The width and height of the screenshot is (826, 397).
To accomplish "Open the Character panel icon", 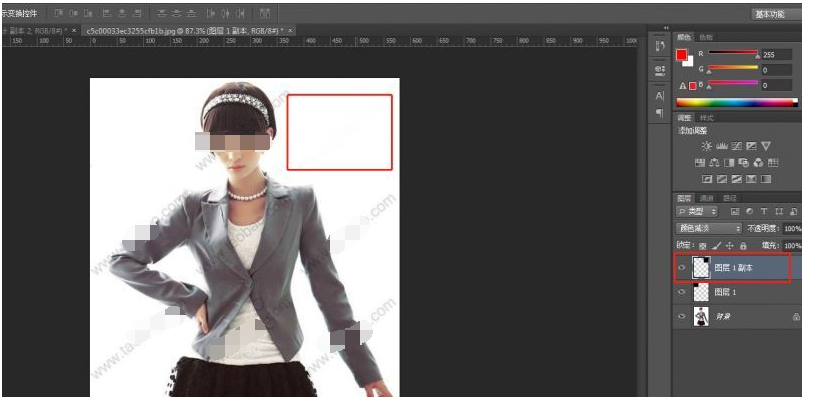I will (660, 96).
